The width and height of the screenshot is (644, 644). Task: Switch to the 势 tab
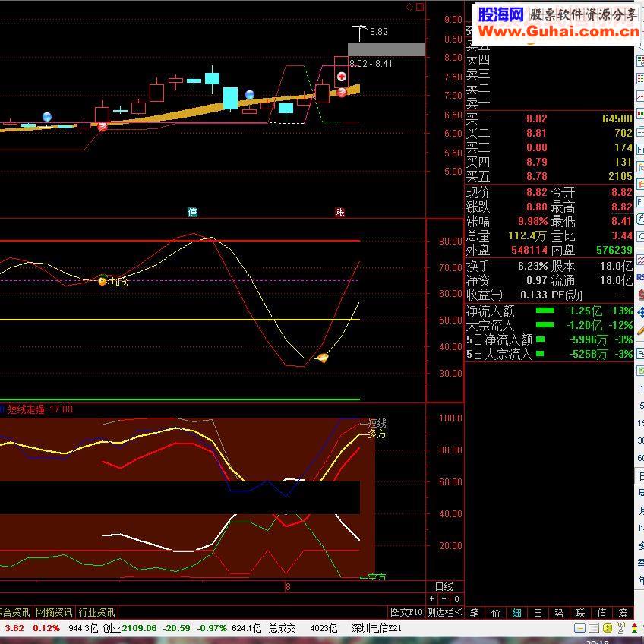coord(559,613)
